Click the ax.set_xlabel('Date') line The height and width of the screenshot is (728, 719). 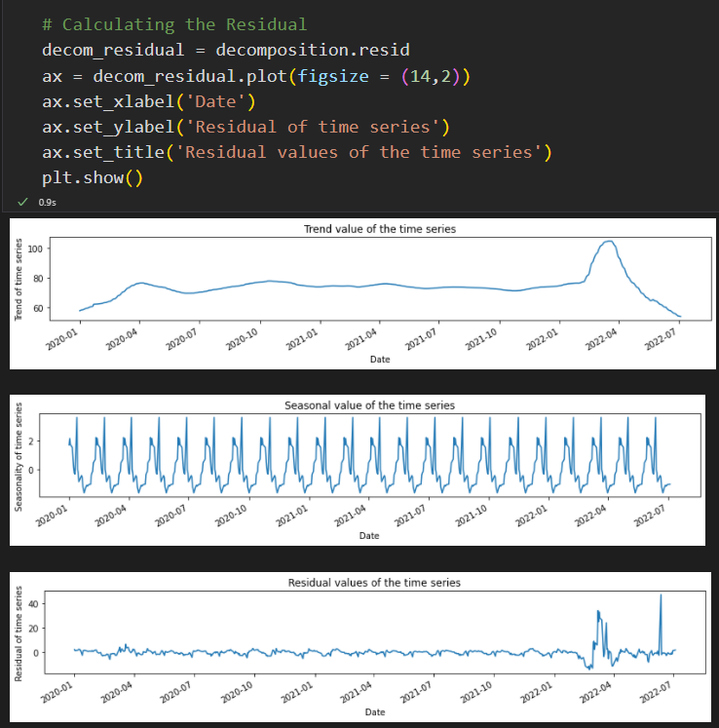(x=149, y=101)
